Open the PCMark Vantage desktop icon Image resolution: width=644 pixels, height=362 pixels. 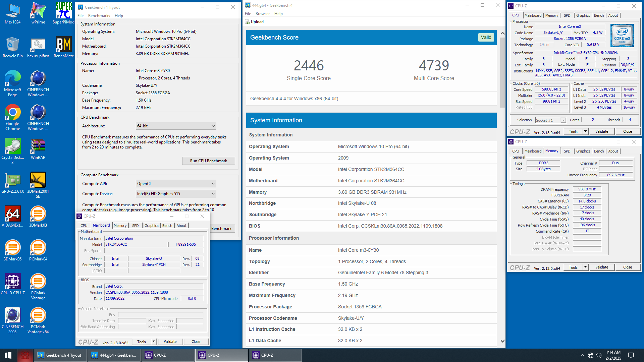pyautogui.click(x=38, y=287)
